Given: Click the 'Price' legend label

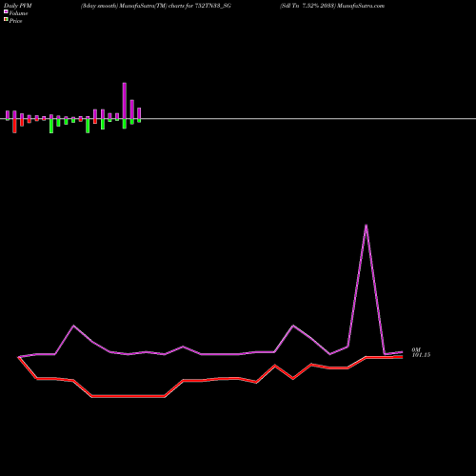Looking at the screenshot, I should click(x=15, y=21).
